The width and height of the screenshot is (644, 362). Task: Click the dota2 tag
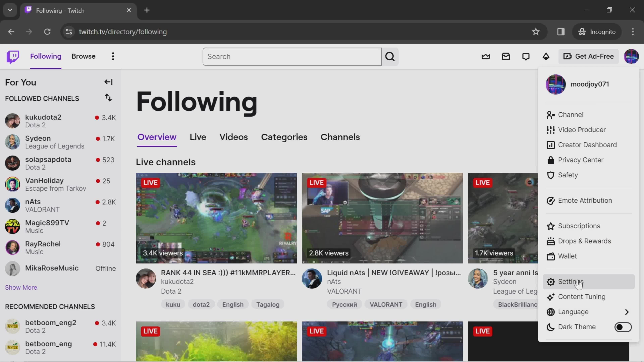tap(201, 305)
